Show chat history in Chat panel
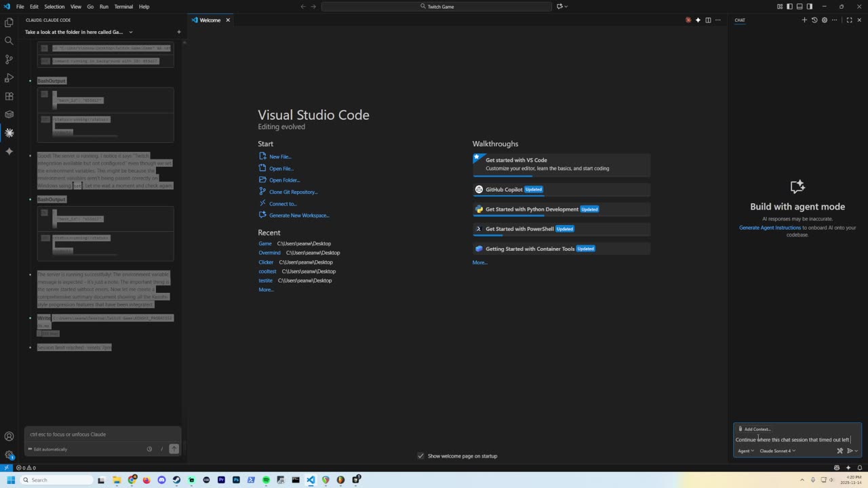Viewport: 868px width, 488px height. pyautogui.click(x=814, y=20)
